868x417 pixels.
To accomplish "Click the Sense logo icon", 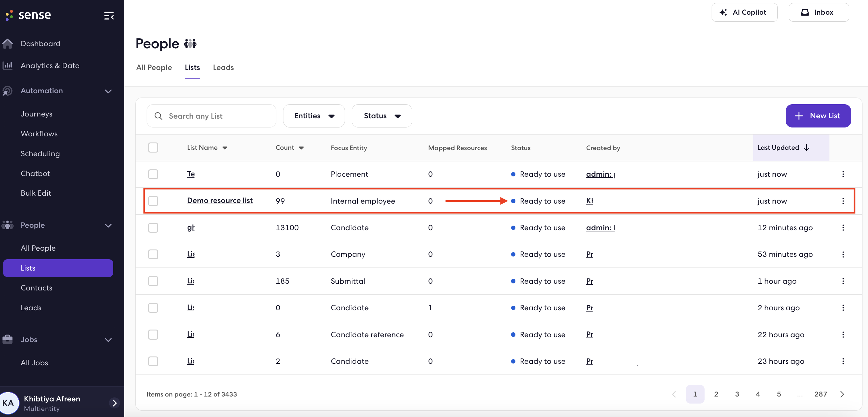I will point(9,15).
